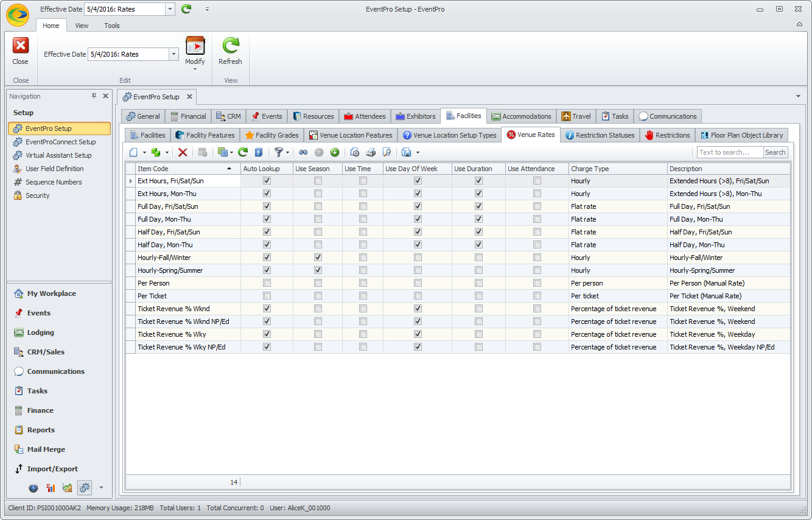
Task: Open the duplicate icon dropdown arrow
Action: (x=167, y=152)
